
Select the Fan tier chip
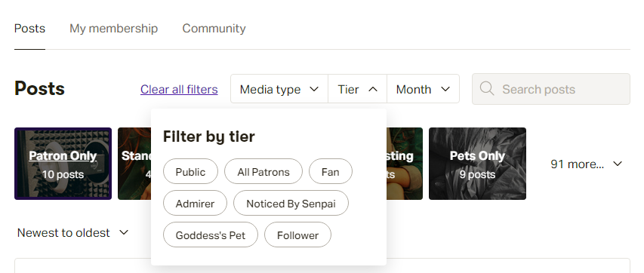click(x=330, y=172)
